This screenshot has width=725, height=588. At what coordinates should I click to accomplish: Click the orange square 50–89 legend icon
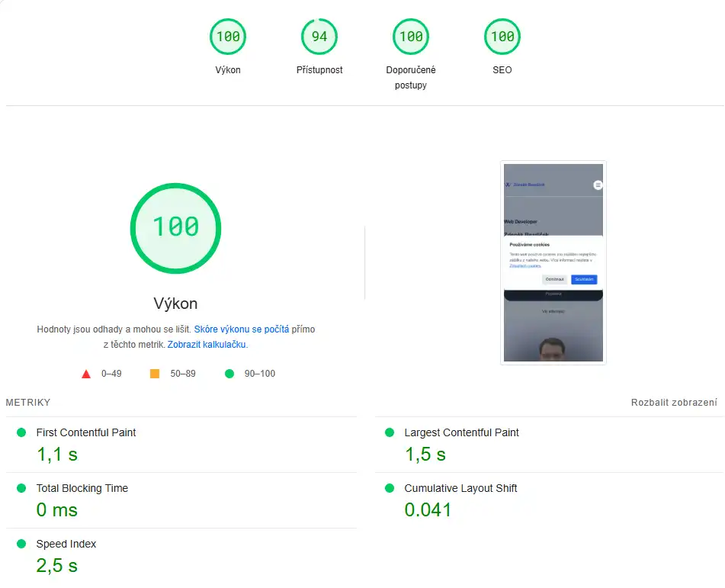(x=155, y=373)
